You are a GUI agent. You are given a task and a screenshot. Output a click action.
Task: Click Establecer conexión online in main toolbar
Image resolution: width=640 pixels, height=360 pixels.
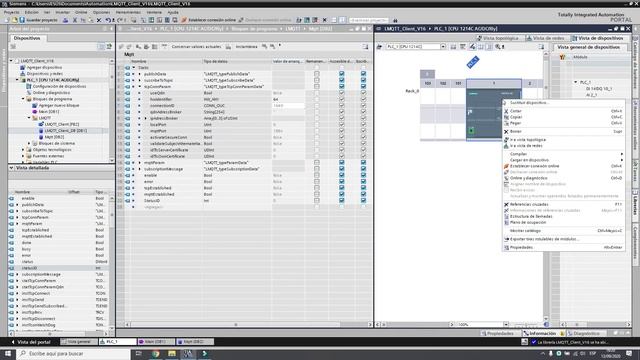(209, 20)
